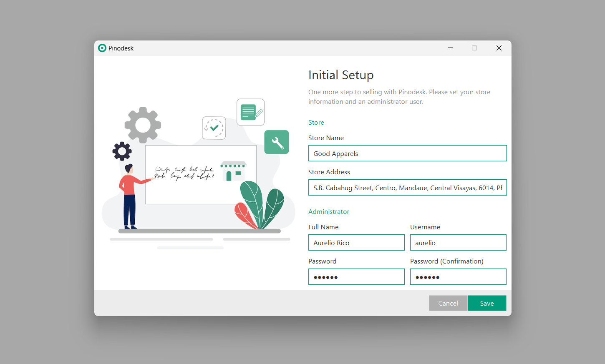Click the dashed circle checkmark icon
605x364 pixels.
pyautogui.click(x=214, y=128)
